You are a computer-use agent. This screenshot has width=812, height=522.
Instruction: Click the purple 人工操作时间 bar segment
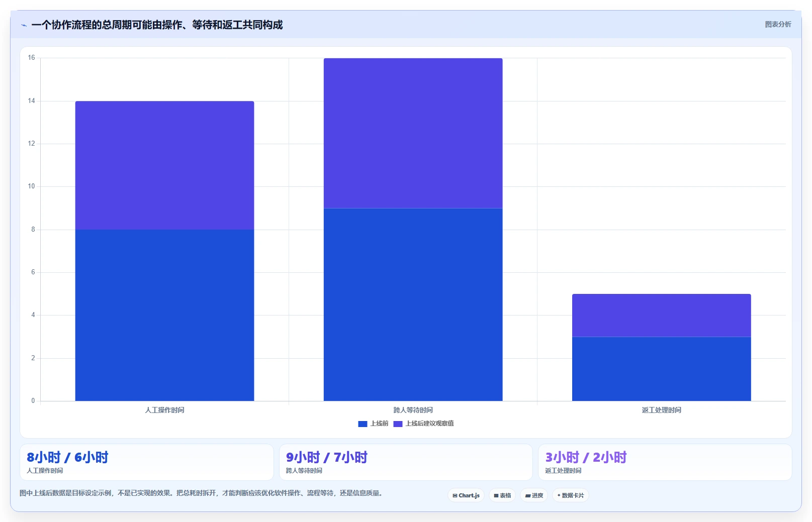tap(164, 165)
